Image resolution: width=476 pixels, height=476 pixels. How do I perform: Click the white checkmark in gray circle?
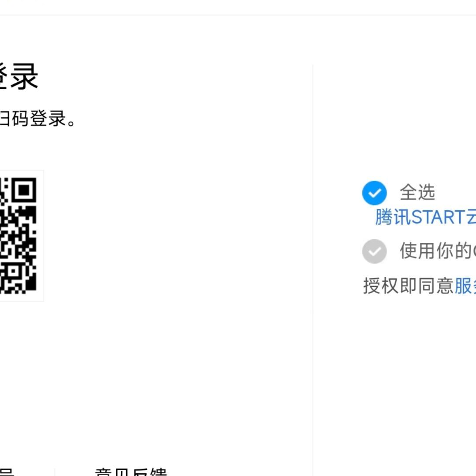[x=374, y=251]
